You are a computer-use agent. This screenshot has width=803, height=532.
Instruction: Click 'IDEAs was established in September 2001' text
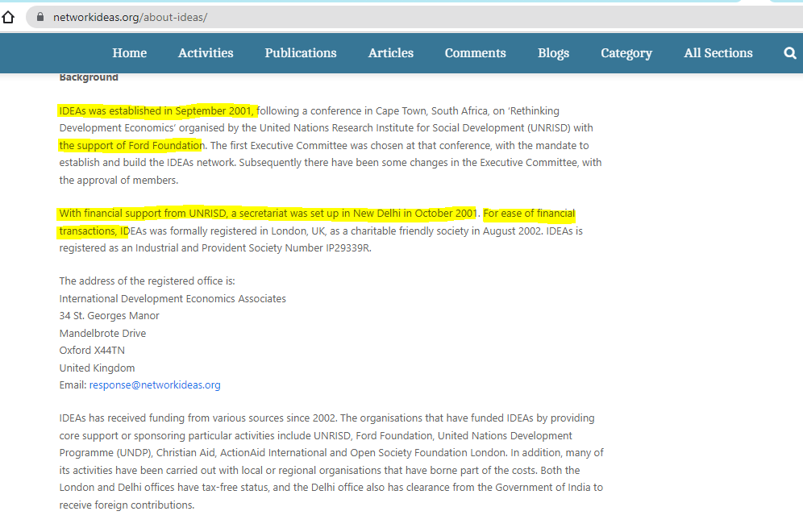(x=156, y=111)
